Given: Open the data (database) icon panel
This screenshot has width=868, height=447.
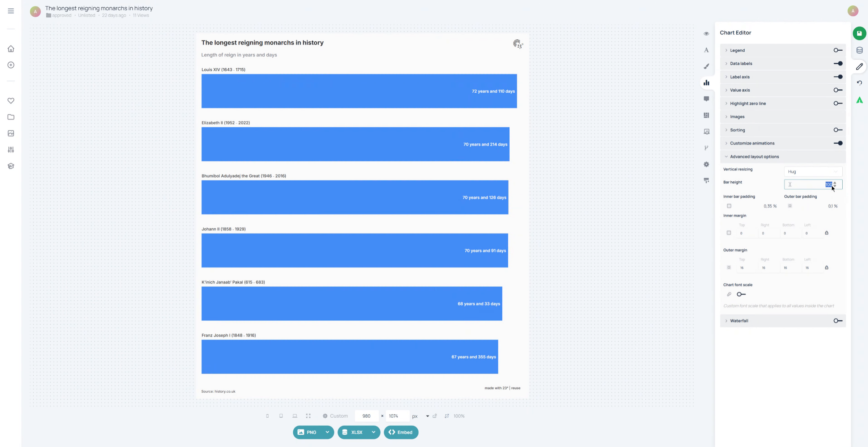Looking at the screenshot, I should [859, 50].
